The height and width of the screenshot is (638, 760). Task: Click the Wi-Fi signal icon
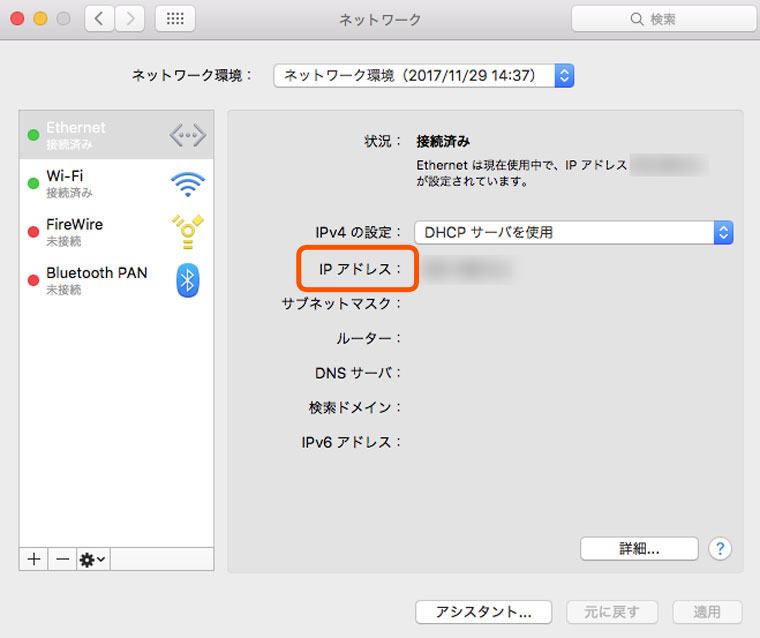[x=187, y=183]
